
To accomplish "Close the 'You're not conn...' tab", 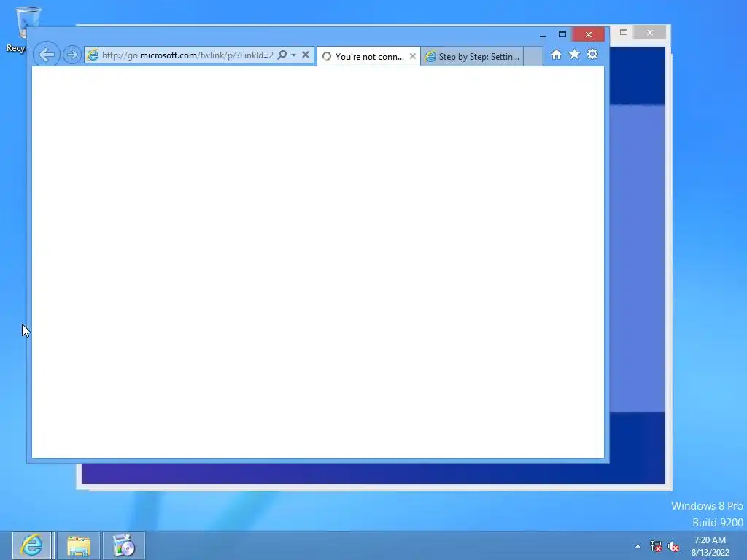I will (x=413, y=56).
